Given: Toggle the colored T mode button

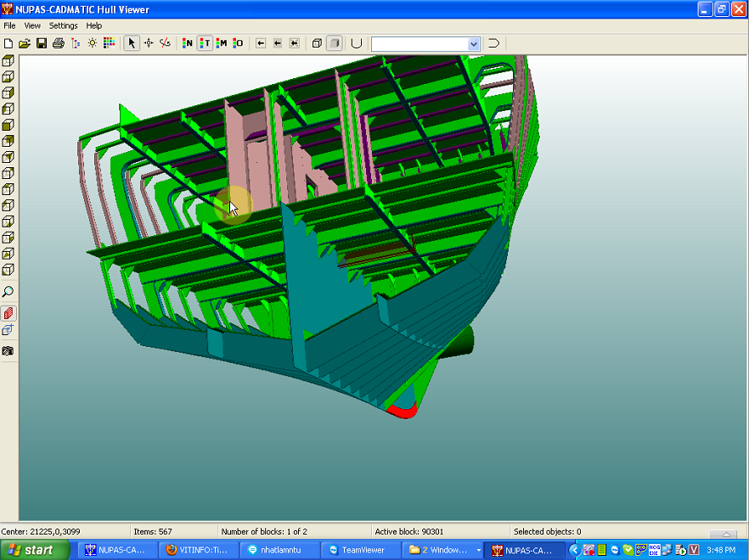Looking at the screenshot, I should [205, 43].
